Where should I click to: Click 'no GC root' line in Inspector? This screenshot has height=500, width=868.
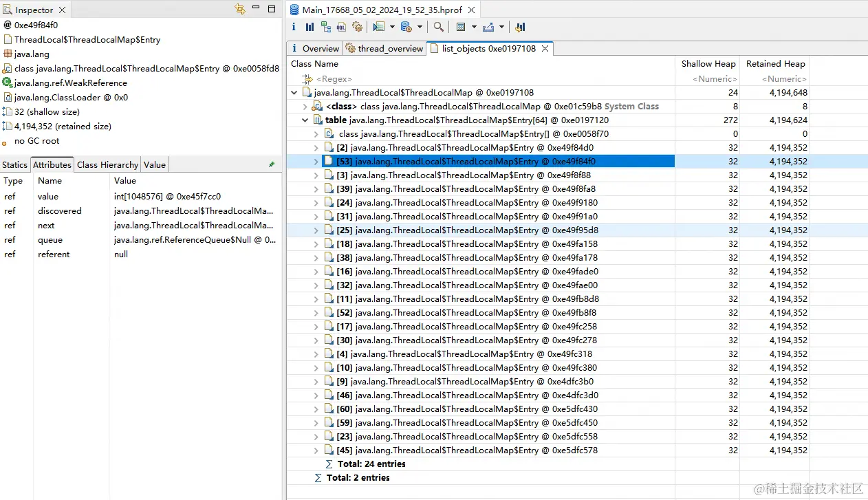click(37, 140)
